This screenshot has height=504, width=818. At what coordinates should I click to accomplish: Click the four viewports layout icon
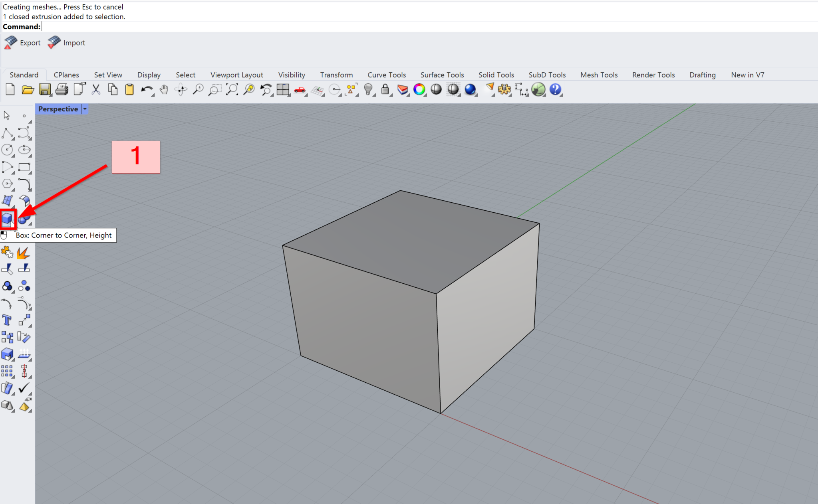click(x=283, y=89)
